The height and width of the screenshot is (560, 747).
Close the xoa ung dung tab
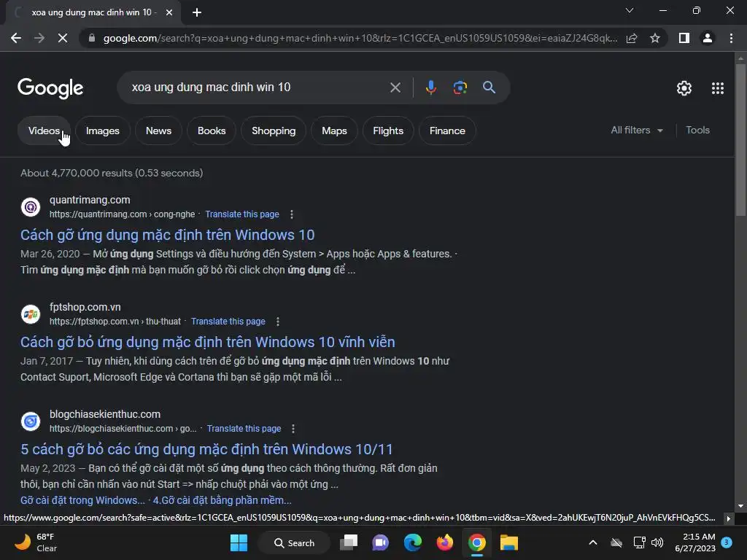click(169, 13)
